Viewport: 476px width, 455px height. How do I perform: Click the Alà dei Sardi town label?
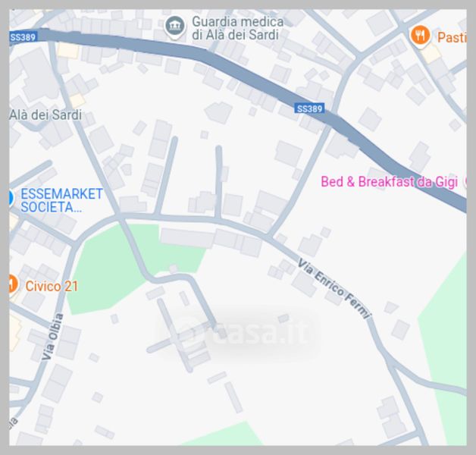coord(45,115)
